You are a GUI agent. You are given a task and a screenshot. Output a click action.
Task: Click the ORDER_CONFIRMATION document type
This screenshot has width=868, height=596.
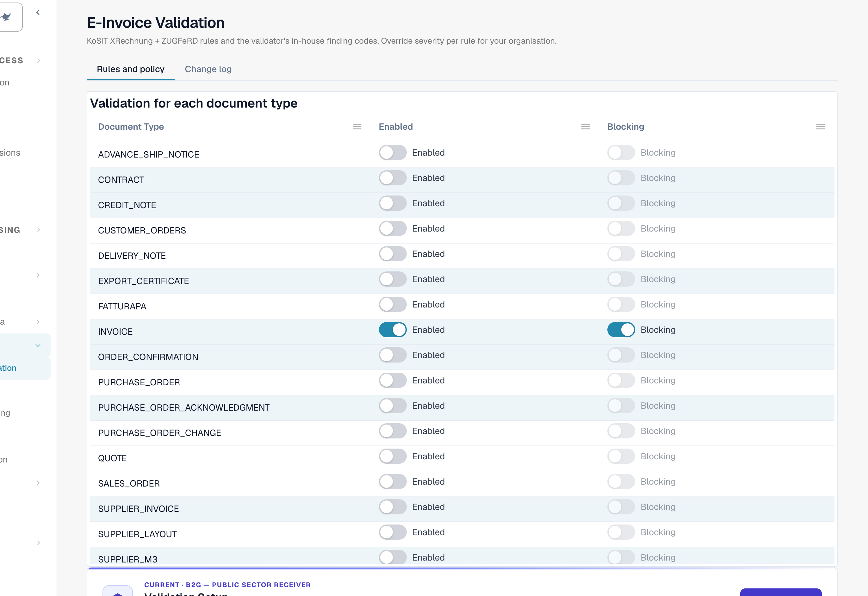pyautogui.click(x=148, y=357)
